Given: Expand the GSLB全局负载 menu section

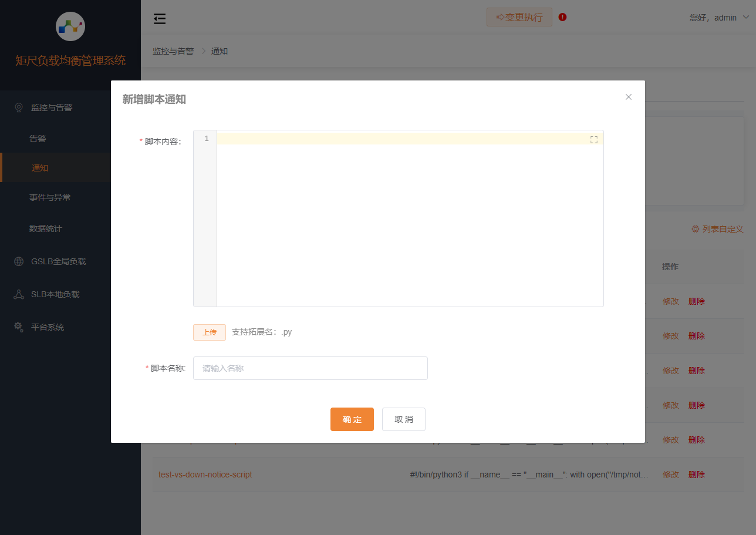Looking at the screenshot, I should 60,261.
